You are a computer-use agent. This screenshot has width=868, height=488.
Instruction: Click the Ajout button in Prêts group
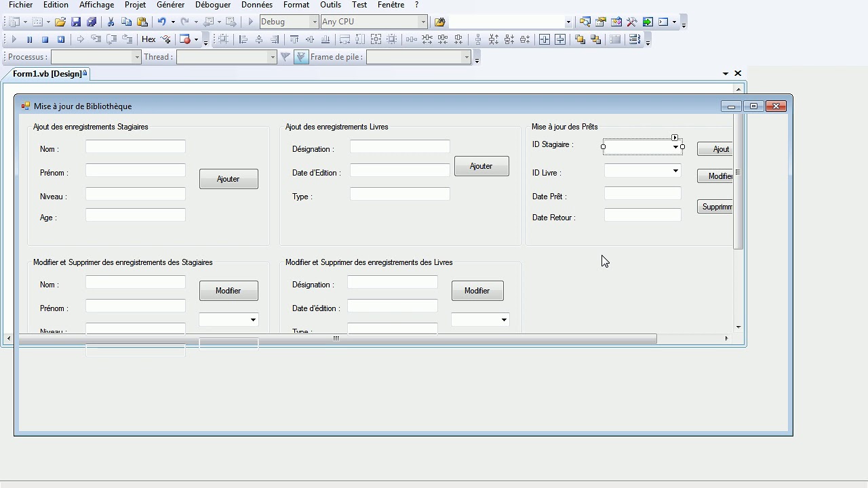(715, 149)
